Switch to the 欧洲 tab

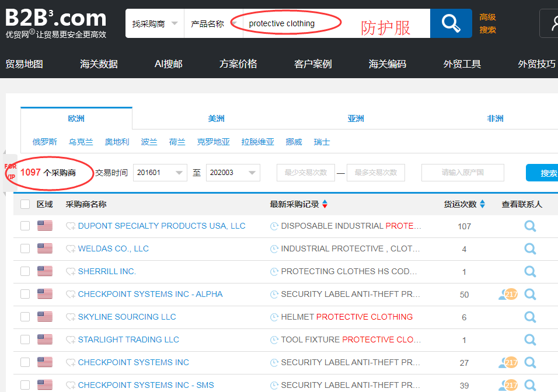(x=76, y=118)
